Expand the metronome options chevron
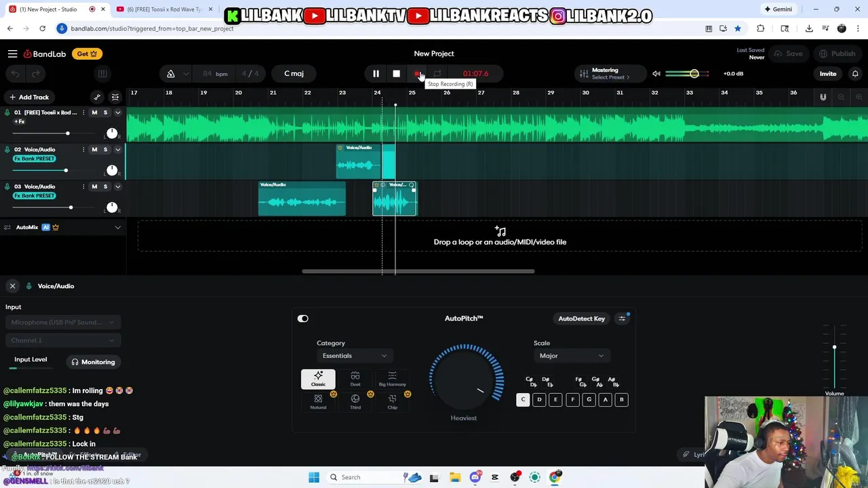Viewport: 868px width, 488px height. point(186,74)
